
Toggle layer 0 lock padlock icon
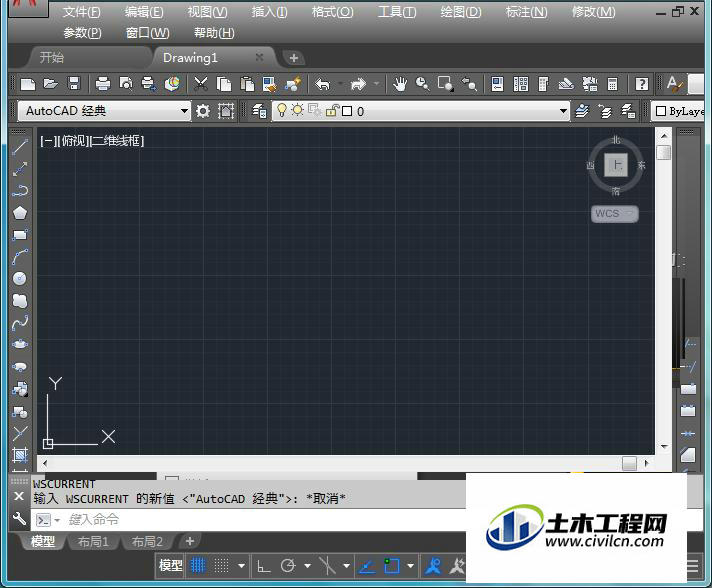[332, 111]
